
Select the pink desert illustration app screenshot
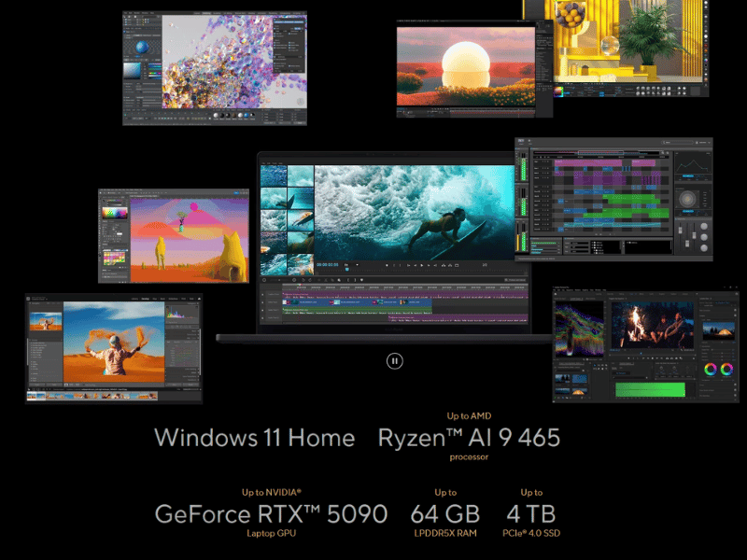(x=174, y=236)
